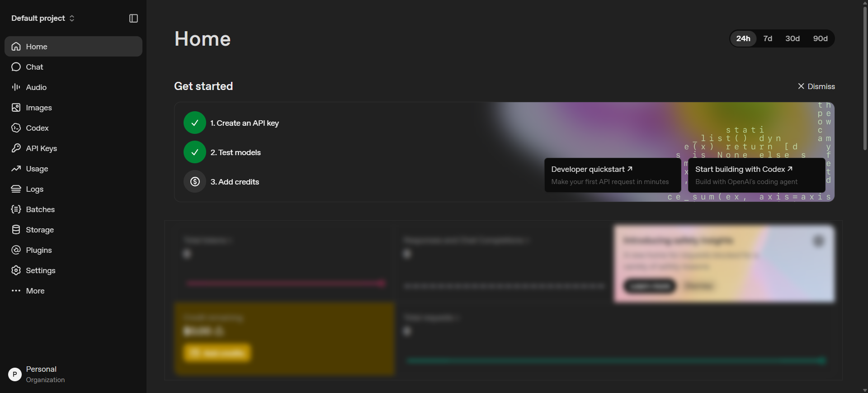Click the Home page heading

pyautogui.click(x=203, y=39)
